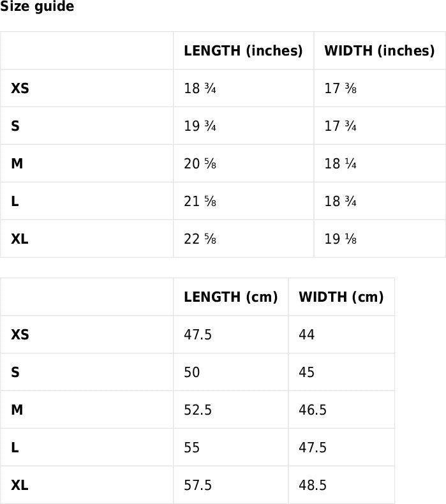
Task: Click the M size label in inches table
Action: click(x=17, y=164)
